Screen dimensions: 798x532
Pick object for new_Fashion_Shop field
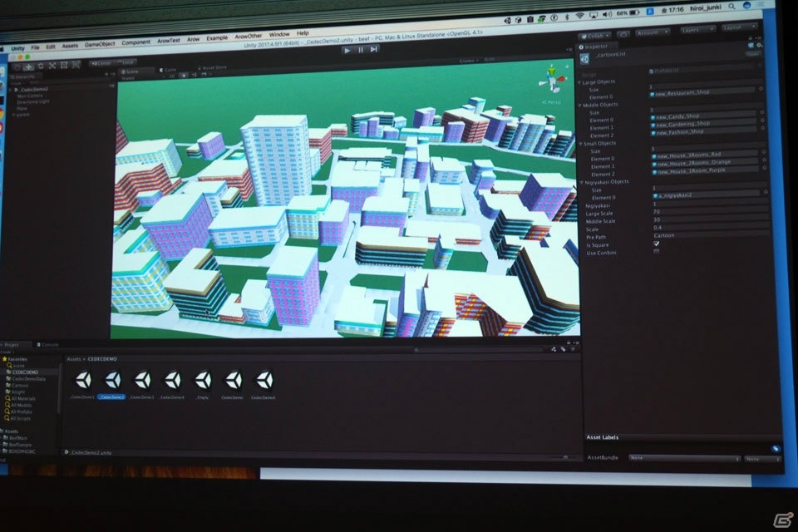763,128
